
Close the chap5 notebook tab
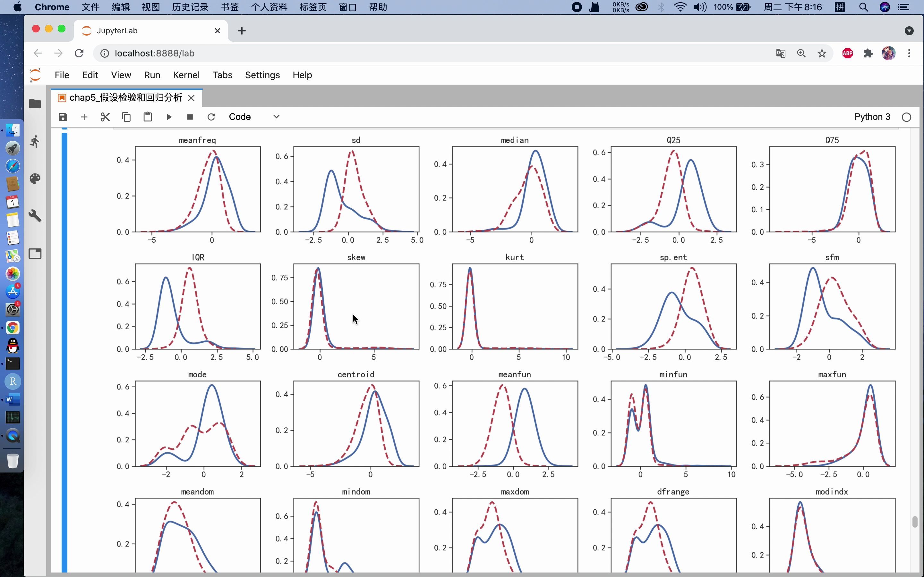(191, 98)
